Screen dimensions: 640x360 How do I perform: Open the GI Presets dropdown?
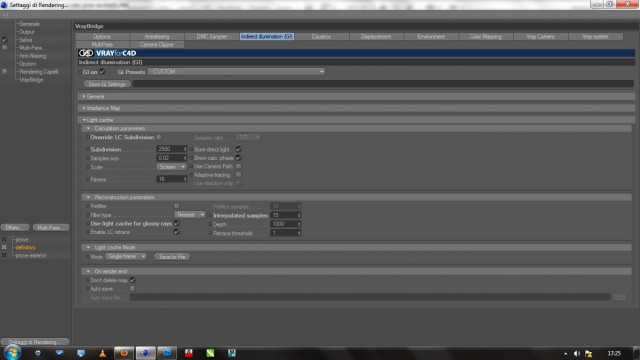pyautogui.click(x=236, y=72)
